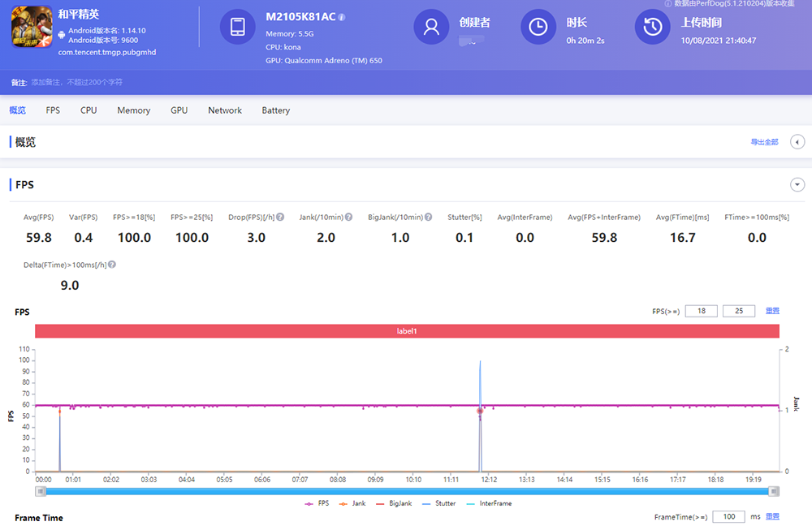812x526 pixels.
Task: Open the Network tab
Action: (225, 110)
